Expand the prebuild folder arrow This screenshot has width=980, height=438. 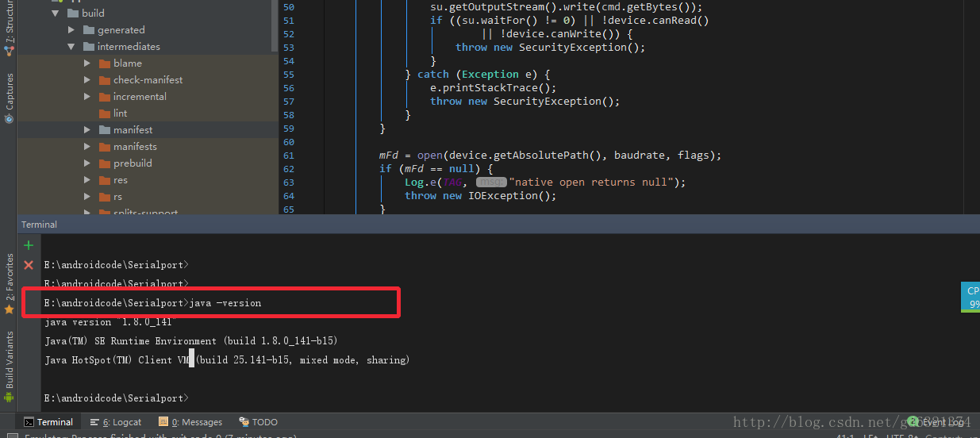(x=87, y=163)
